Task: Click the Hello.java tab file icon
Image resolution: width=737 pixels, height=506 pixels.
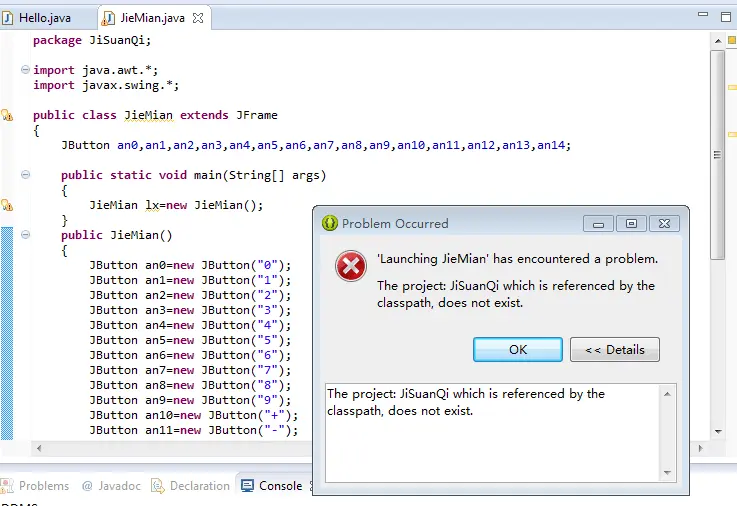Action: [x=8, y=18]
